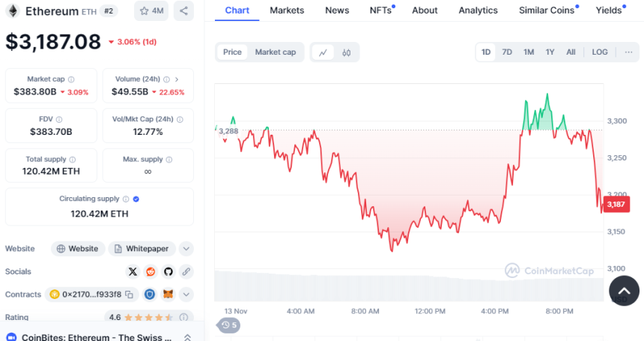
Task: Switch to the Markets tab
Action: [287, 10]
